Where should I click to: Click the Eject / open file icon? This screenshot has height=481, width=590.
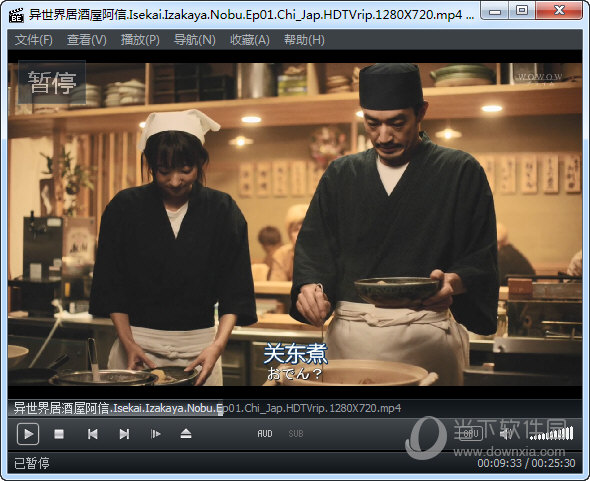click(x=186, y=434)
